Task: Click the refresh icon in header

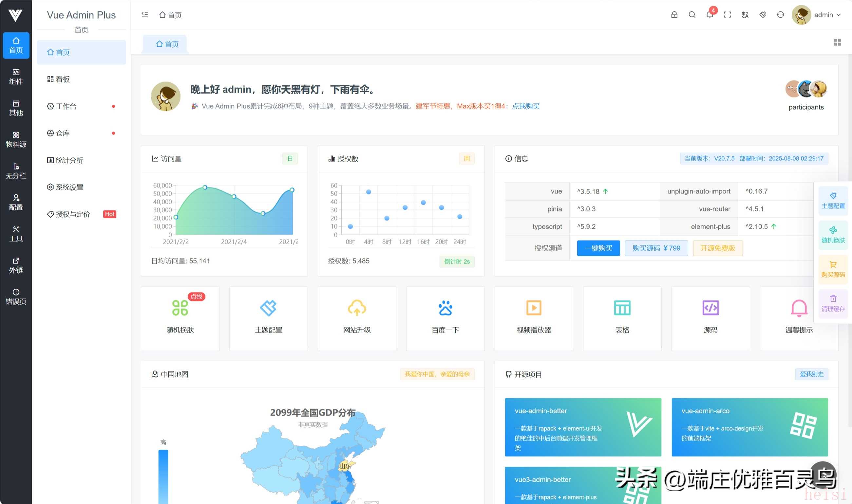Action: click(780, 15)
